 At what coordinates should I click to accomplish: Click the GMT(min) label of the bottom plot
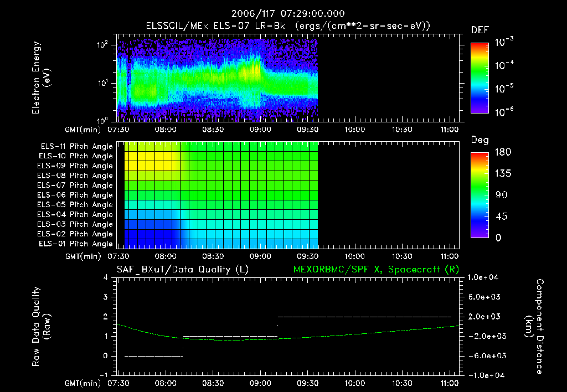[x=83, y=384]
